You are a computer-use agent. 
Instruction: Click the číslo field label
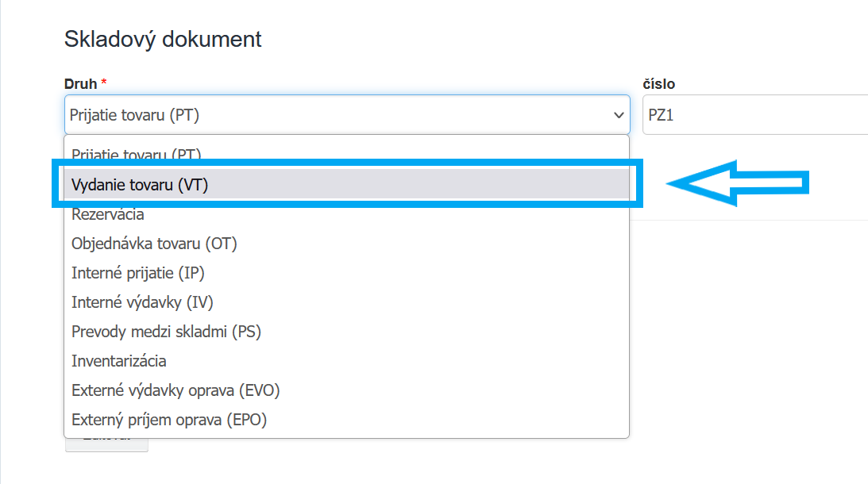pyautogui.click(x=659, y=84)
